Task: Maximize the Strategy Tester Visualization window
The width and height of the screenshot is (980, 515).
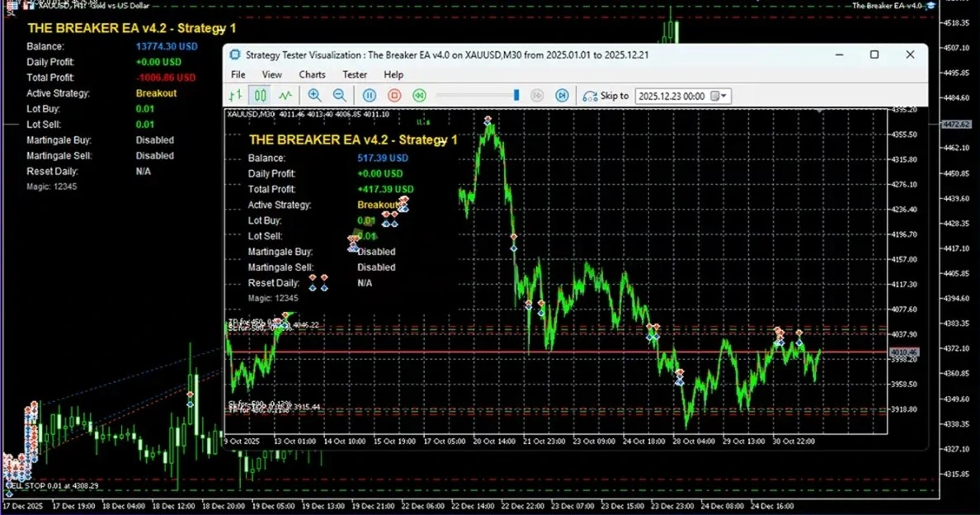Action: (874, 54)
